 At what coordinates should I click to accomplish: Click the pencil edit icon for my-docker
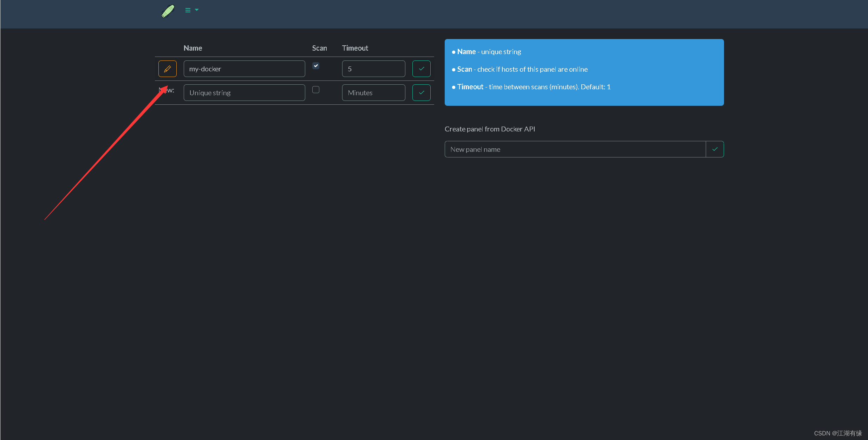(167, 69)
